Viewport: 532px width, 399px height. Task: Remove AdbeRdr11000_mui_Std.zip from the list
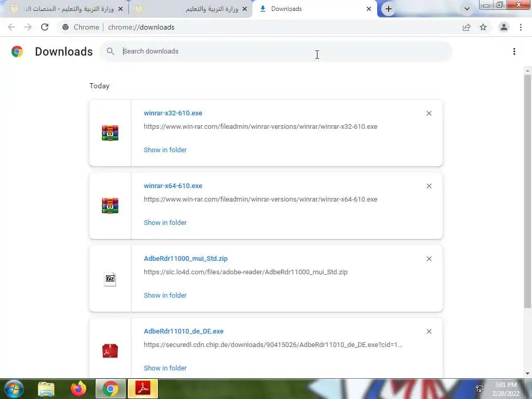coord(429,259)
